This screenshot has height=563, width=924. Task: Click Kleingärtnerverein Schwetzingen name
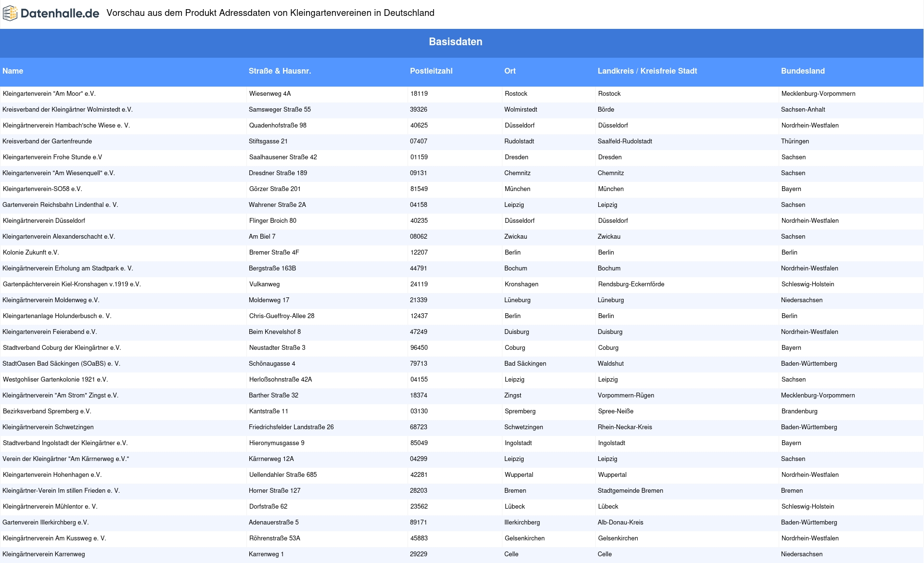click(x=48, y=427)
